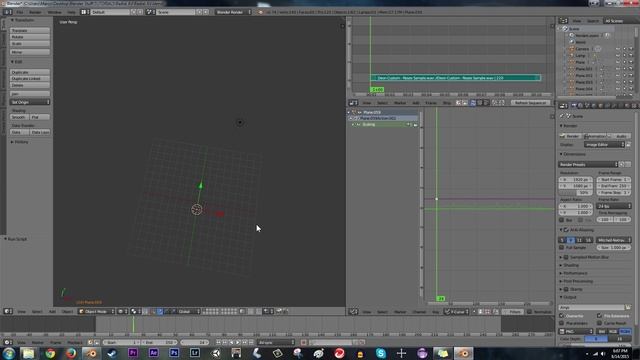Open the Global transform orientation dropdown
Screen dimensions: 640x360
coord(188,311)
